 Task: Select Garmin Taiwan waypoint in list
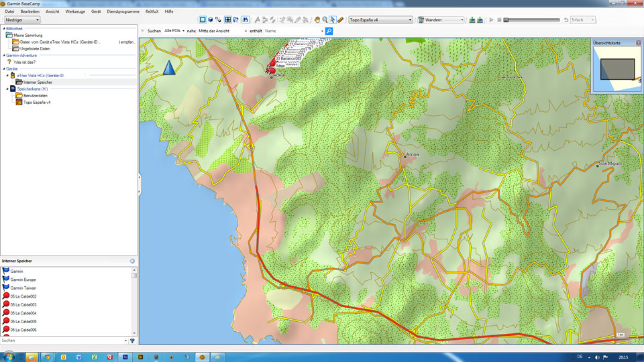tap(23, 288)
